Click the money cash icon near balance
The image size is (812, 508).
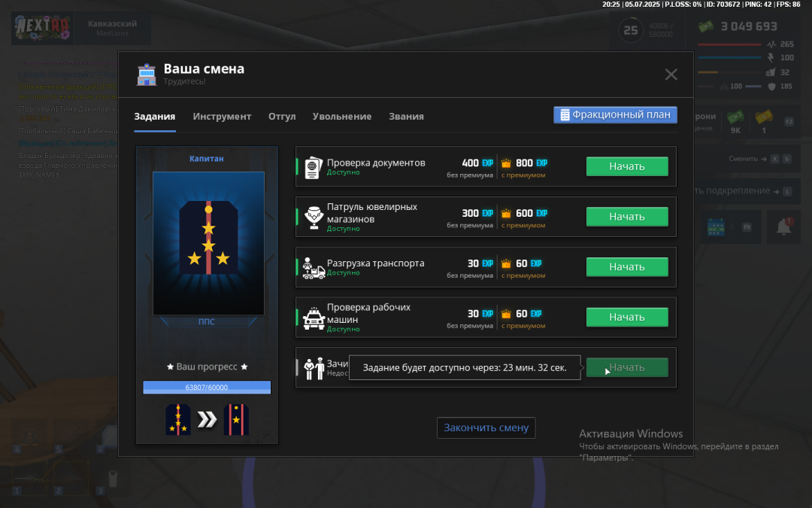click(706, 26)
